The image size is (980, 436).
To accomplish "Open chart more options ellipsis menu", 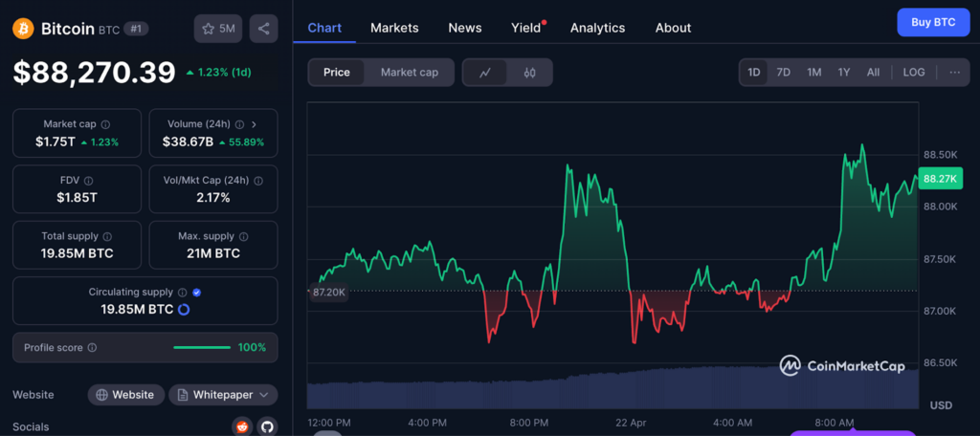I will 954,73.
